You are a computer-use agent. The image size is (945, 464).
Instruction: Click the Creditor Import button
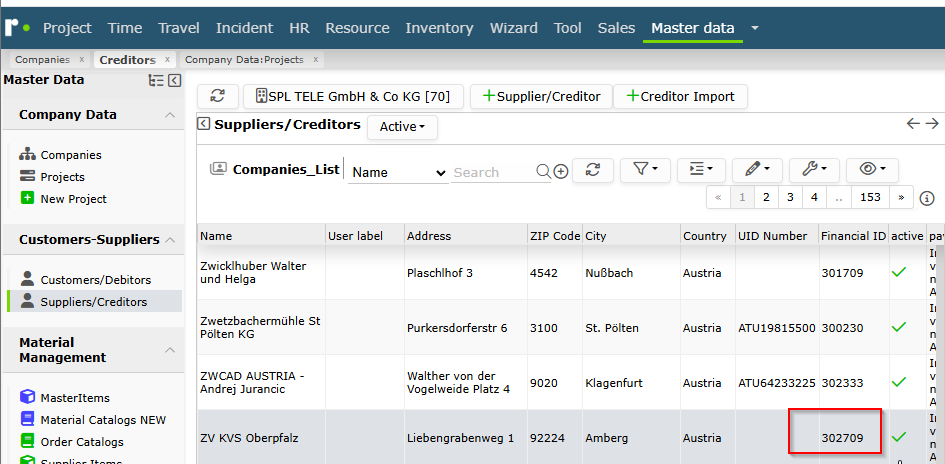click(x=680, y=96)
